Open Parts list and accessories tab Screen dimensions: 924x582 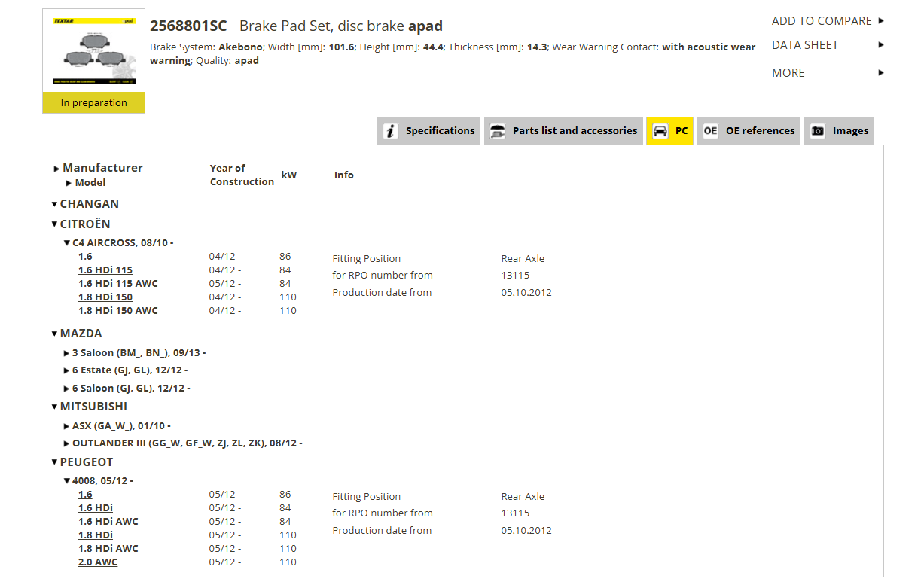(x=563, y=131)
